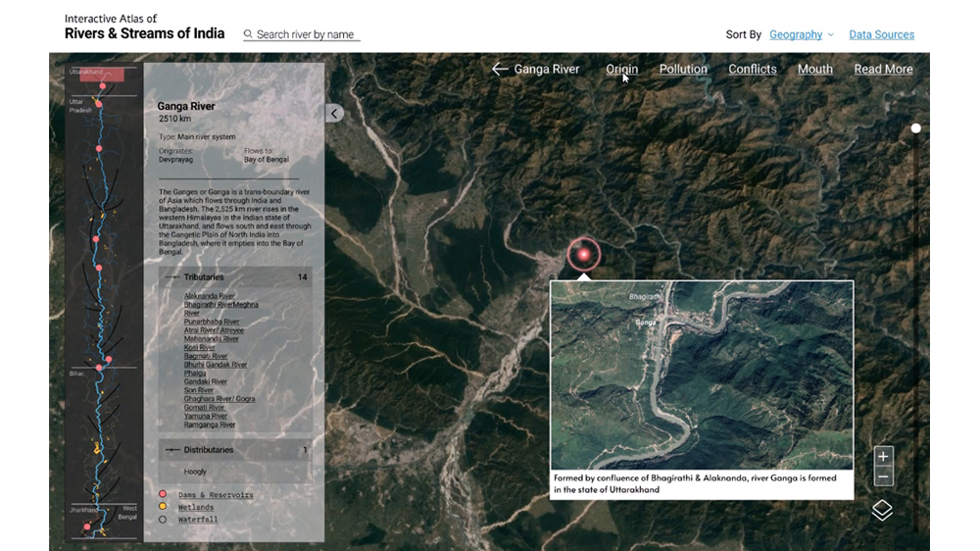This screenshot has height=551, width=980.
Task: Toggle the Dams & Reservoirs legend dot
Action: (x=163, y=494)
